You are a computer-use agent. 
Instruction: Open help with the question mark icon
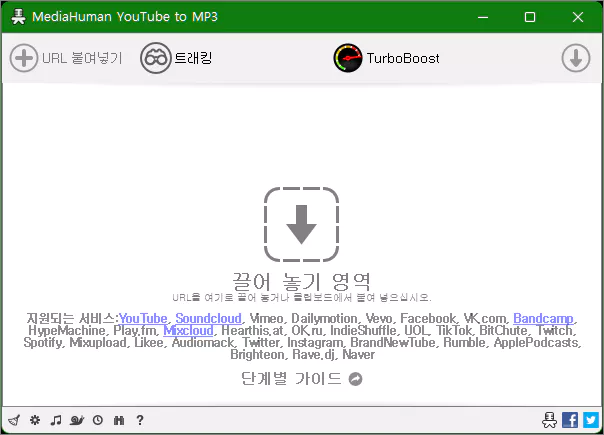pos(140,420)
